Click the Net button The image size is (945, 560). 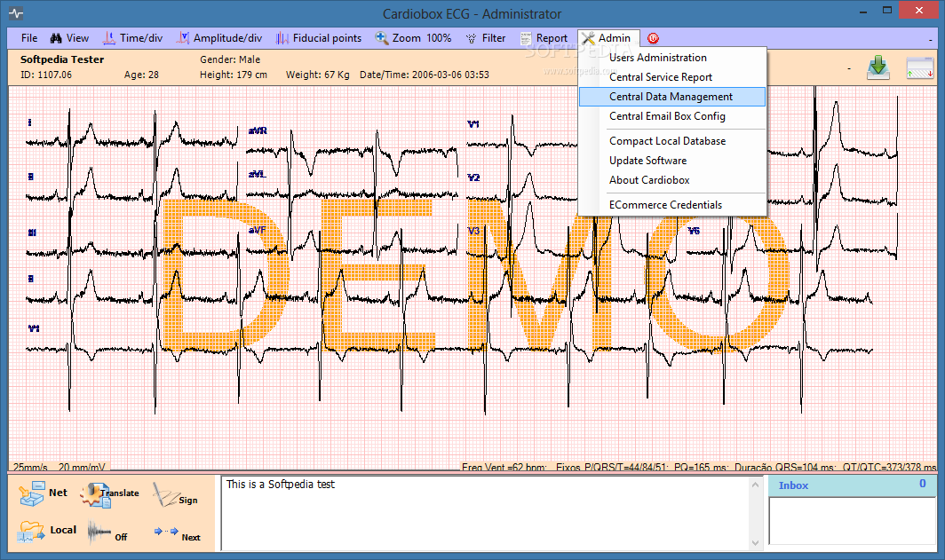coord(44,493)
